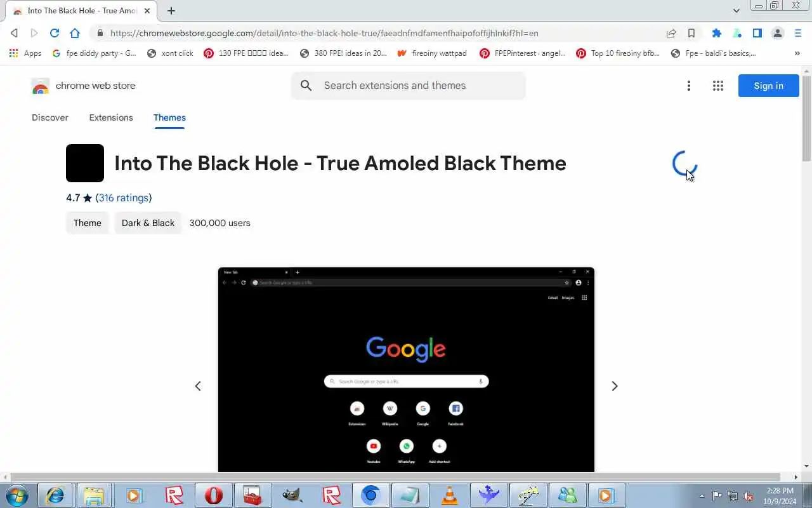This screenshot has width=812, height=508.
Task: Open the Google apps grid
Action: click(x=718, y=86)
